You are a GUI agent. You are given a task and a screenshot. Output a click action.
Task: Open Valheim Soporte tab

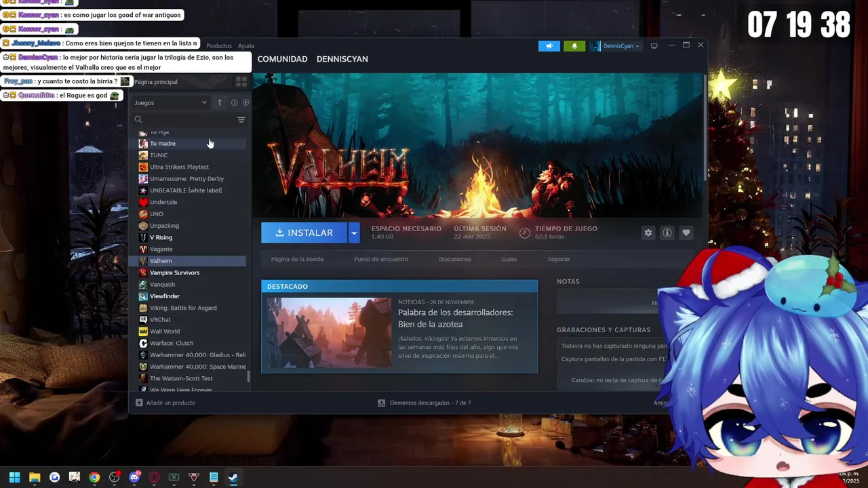pyautogui.click(x=559, y=259)
